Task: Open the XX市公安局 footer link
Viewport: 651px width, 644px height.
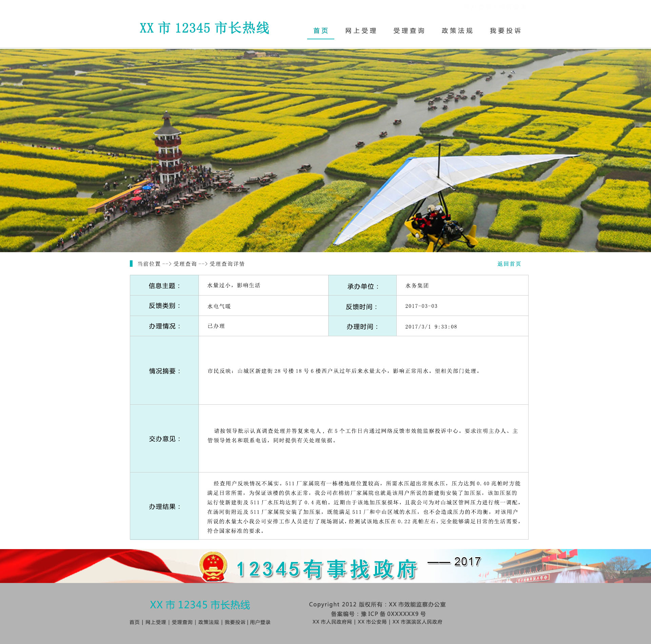Action: pos(372,622)
